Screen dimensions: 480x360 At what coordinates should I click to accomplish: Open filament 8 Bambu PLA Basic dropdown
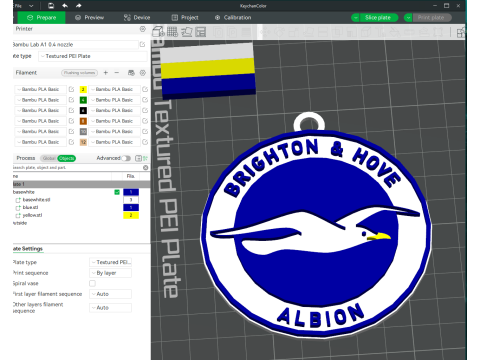pos(114,121)
